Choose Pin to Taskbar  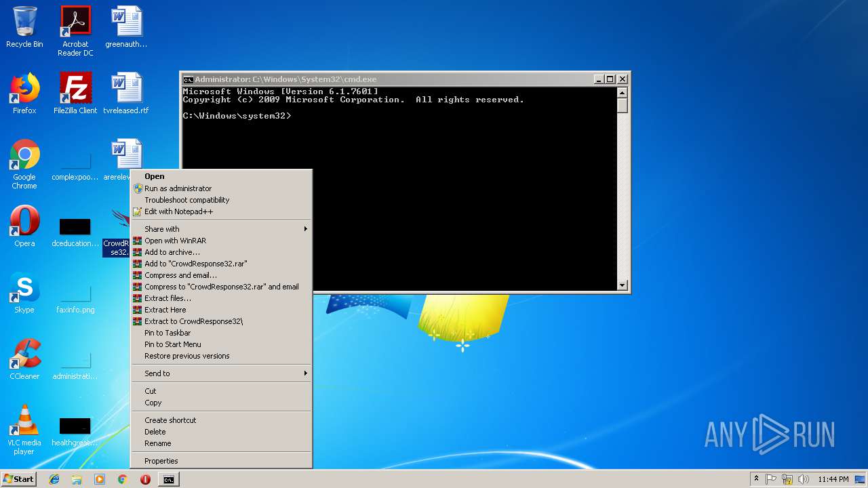point(221,333)
